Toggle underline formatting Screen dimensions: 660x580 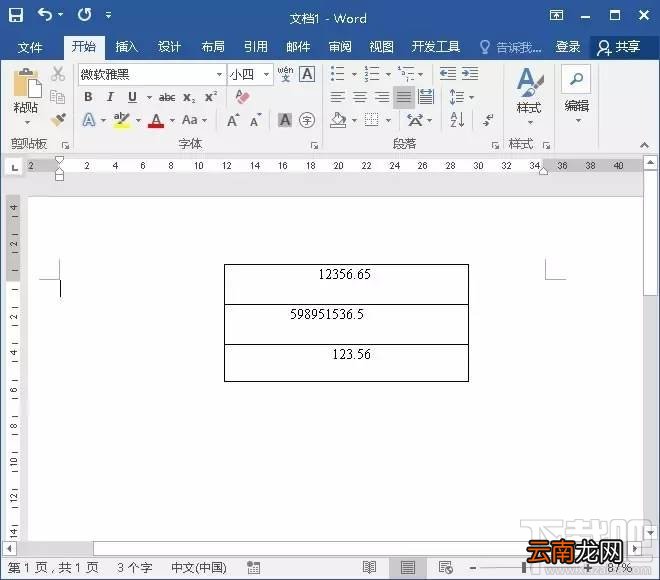click(x=132, y=97)
